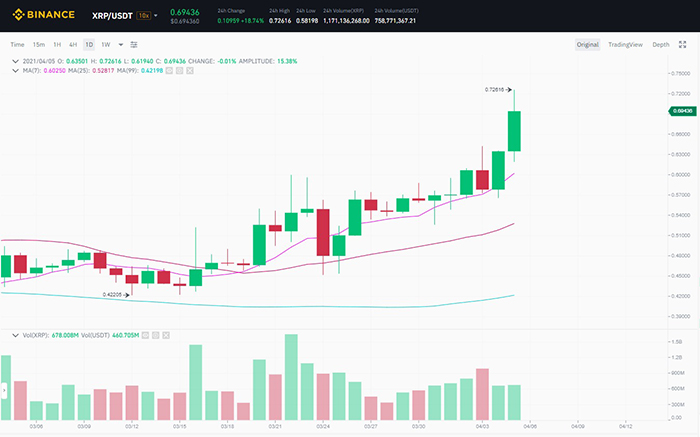Switch to Depth chart tab

(x=661, y=45)
